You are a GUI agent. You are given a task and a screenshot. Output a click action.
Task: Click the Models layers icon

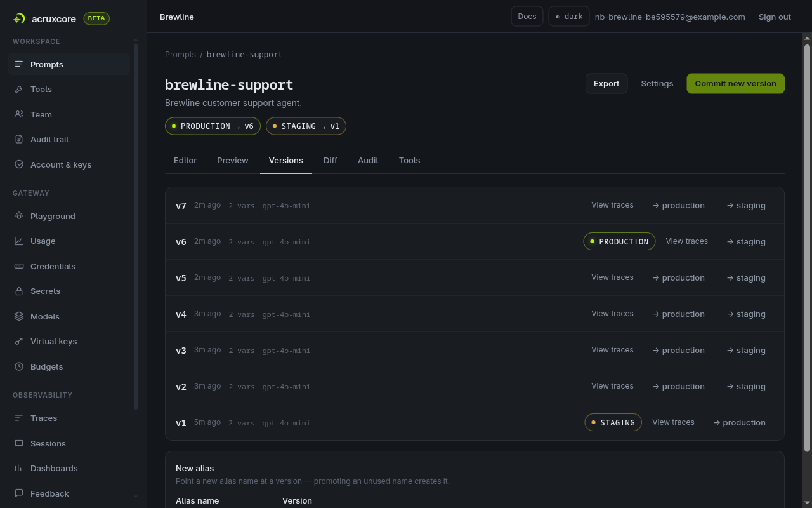[19, 316]
